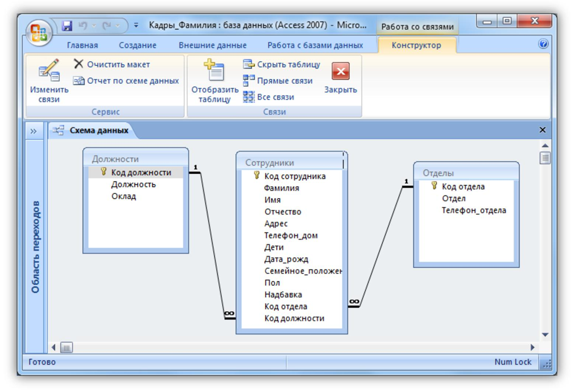Select Оклад field

[136, 196]
